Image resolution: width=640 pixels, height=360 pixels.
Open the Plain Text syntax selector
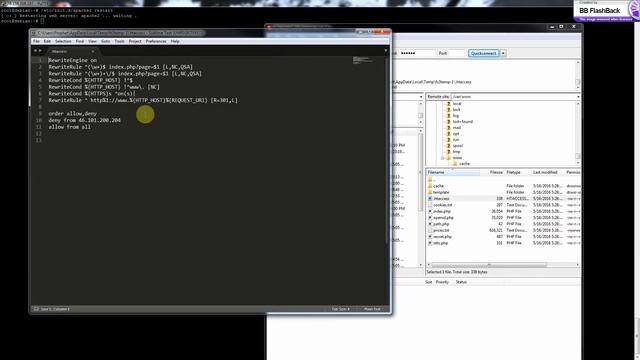pos(372,309)
